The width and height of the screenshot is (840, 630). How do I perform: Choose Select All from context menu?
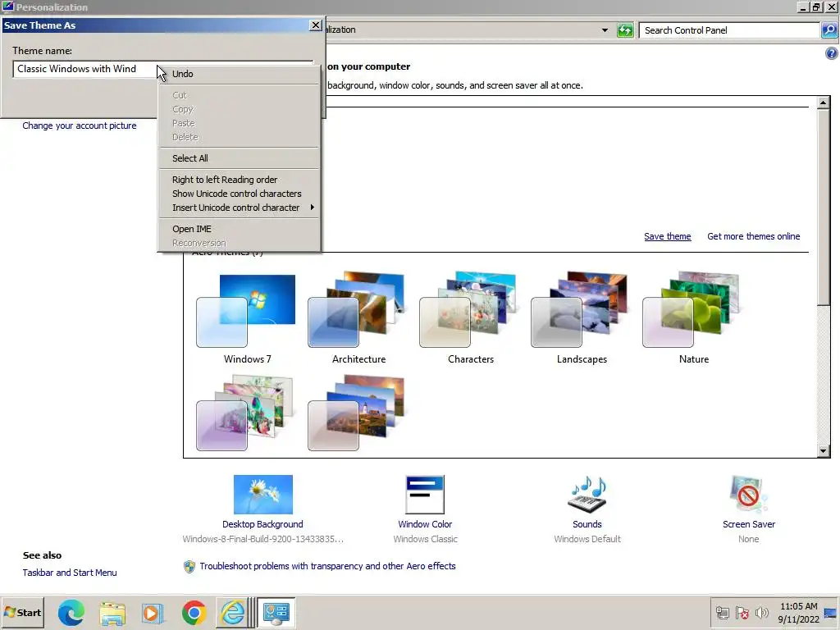point(239,158)
